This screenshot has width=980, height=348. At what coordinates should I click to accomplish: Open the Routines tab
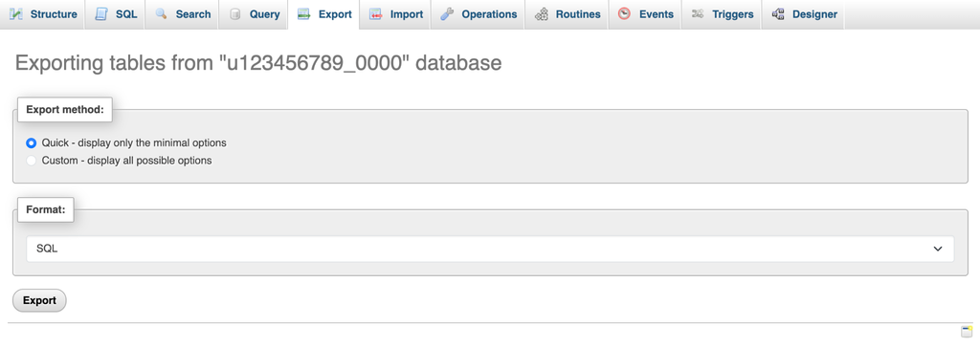[x=568, y=14]
